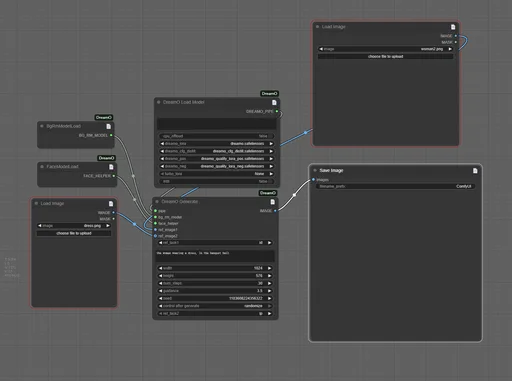
Task: Click IMAGE output slot on DreamO Generate
Action: [x=275, y=211]
